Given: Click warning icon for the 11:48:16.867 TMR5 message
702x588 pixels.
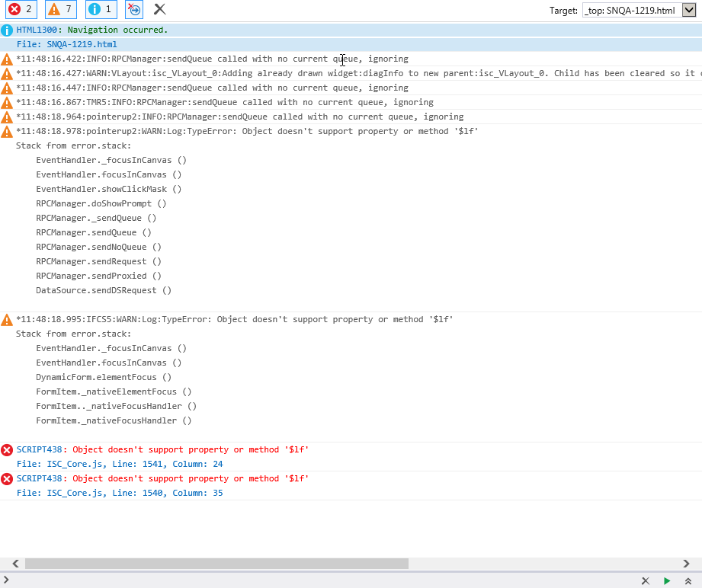Looking at the screenshot, I should tap(7, 103).
